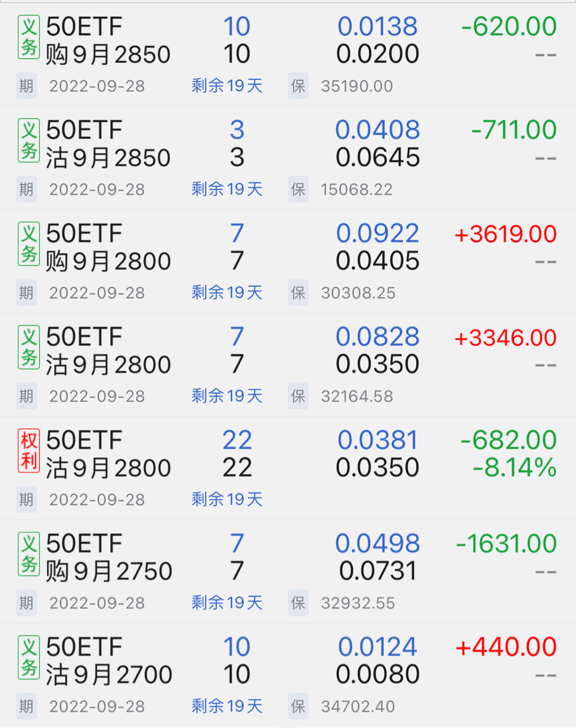The image size is (576, 728).
Task: Tap the 保 icon next to 34702.40
Action: tap(298, 707)
